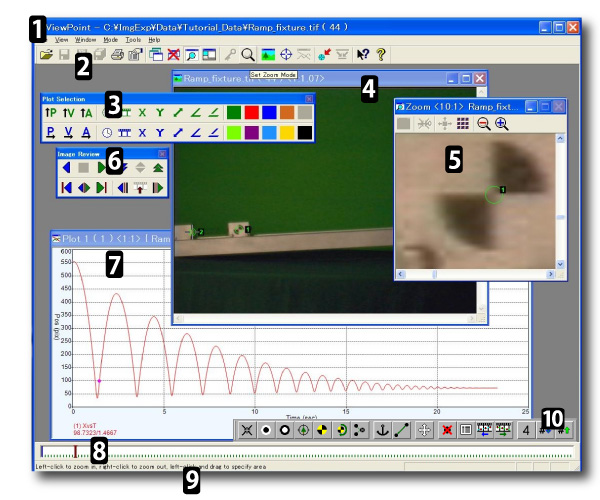Open the Help menu

(x=154, y=40)
